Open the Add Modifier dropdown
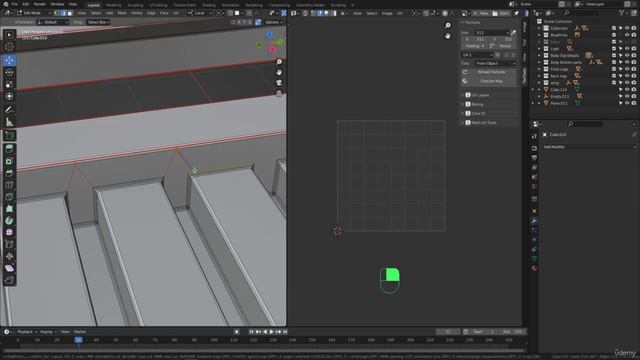 (589, 147)
